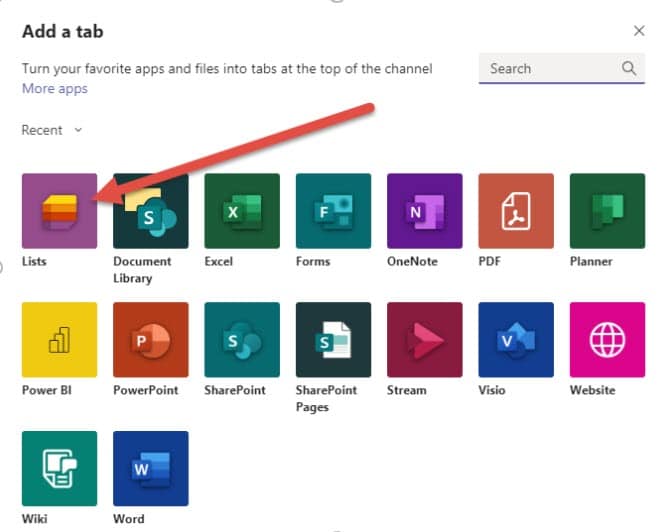The width and height of the screenshot is (668, 532).
Task: Pick the SharePoint app icon
Action: click(x=242, y=339)
